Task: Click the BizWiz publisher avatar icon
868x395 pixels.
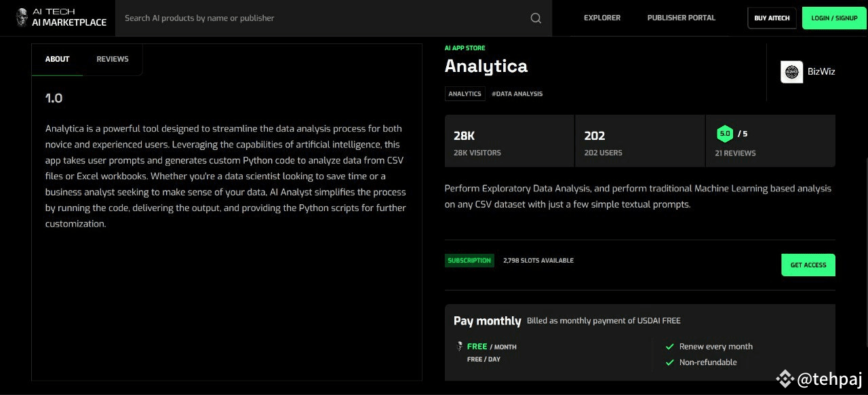Action: pos(791,72)
